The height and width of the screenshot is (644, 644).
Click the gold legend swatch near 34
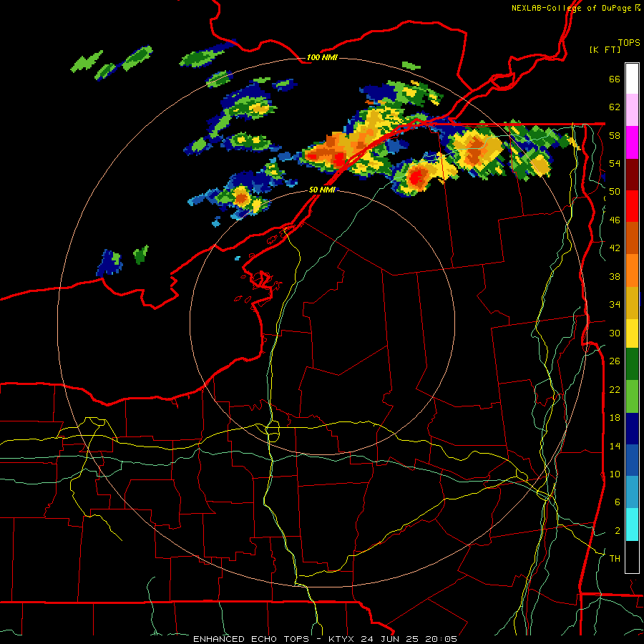click(x=632, y=302)
